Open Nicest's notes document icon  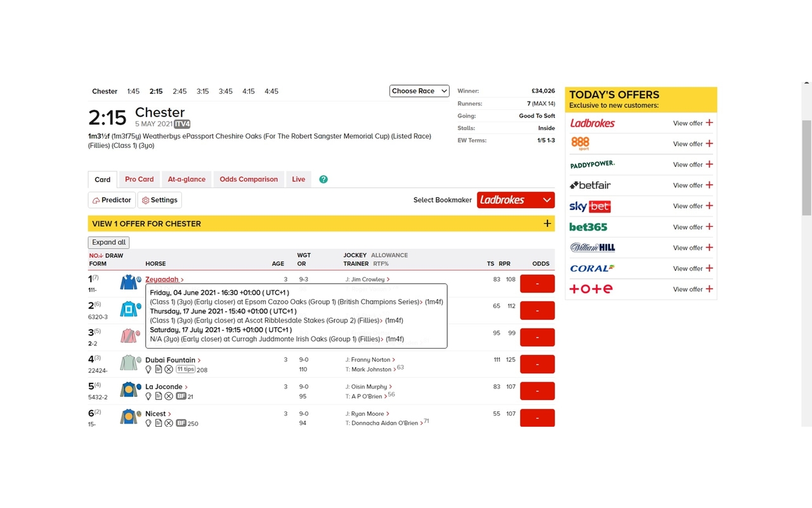159,423
